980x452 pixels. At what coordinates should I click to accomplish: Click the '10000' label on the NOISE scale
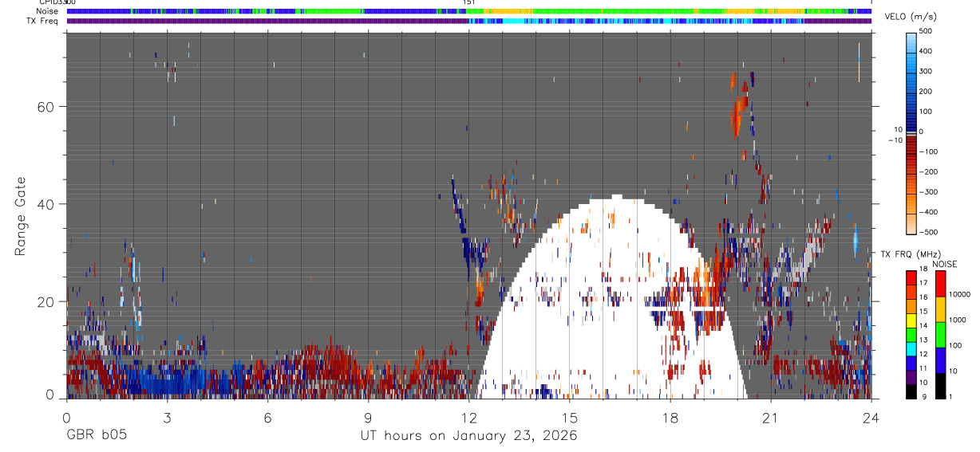tap(961, 294)
